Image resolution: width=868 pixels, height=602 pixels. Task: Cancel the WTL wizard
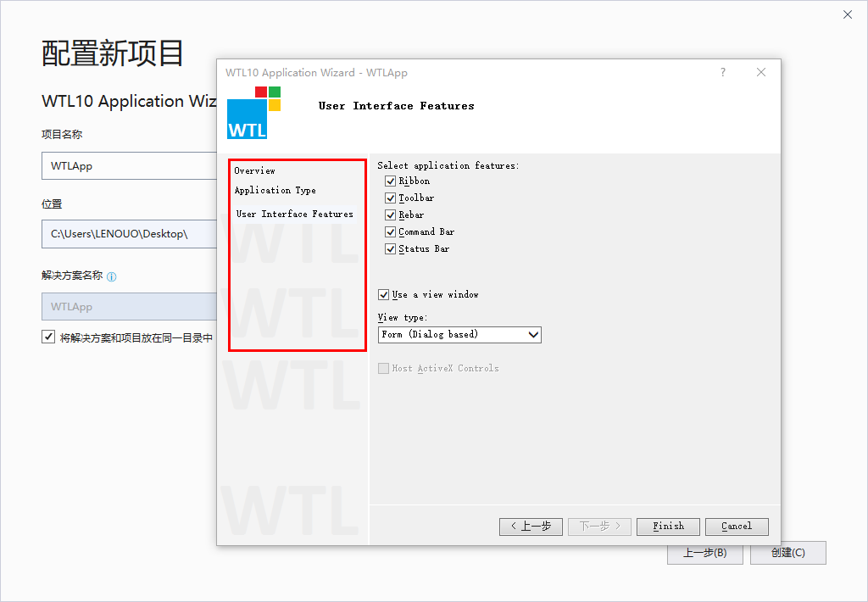[737, 527]
